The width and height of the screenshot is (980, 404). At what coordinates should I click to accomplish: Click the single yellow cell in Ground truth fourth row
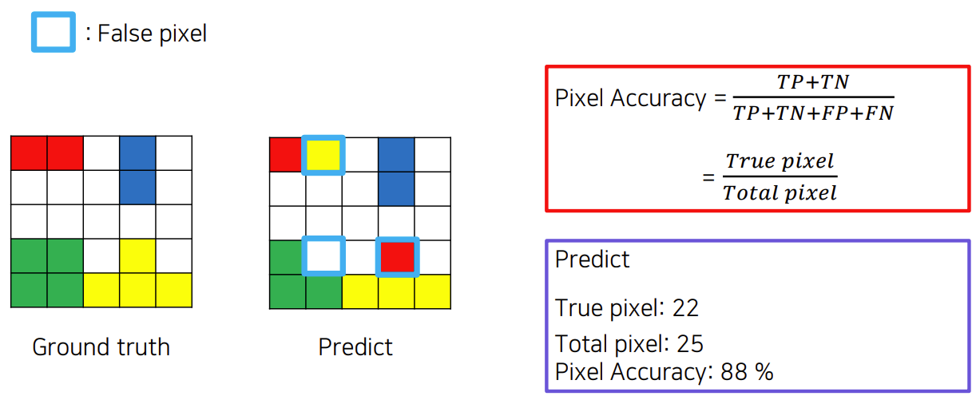click(x=137, y=256)
